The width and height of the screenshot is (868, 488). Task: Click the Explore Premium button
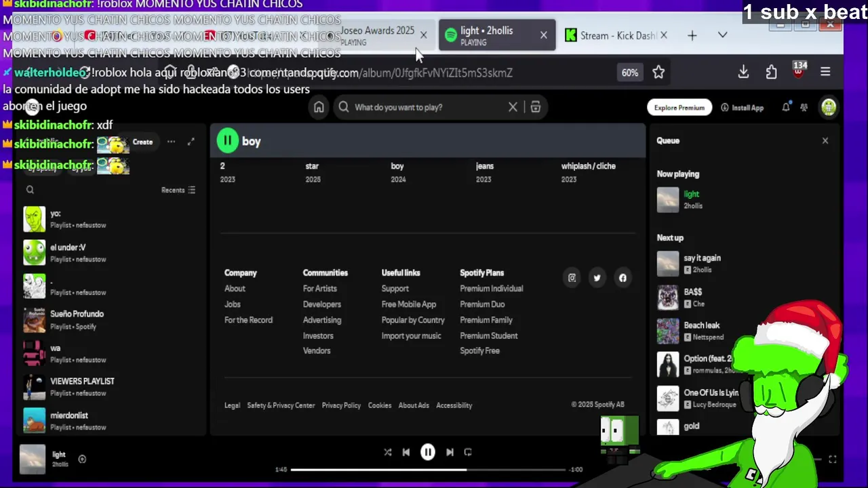coord(679,107)
